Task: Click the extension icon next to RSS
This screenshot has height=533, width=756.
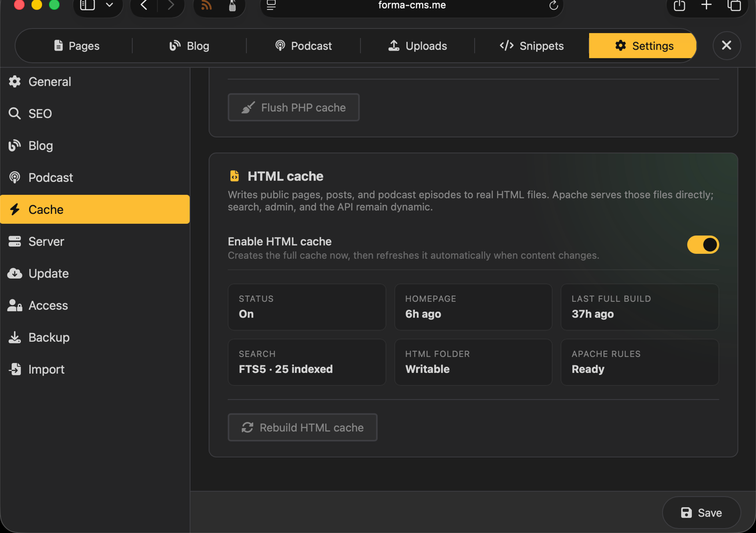Action: 232,6
